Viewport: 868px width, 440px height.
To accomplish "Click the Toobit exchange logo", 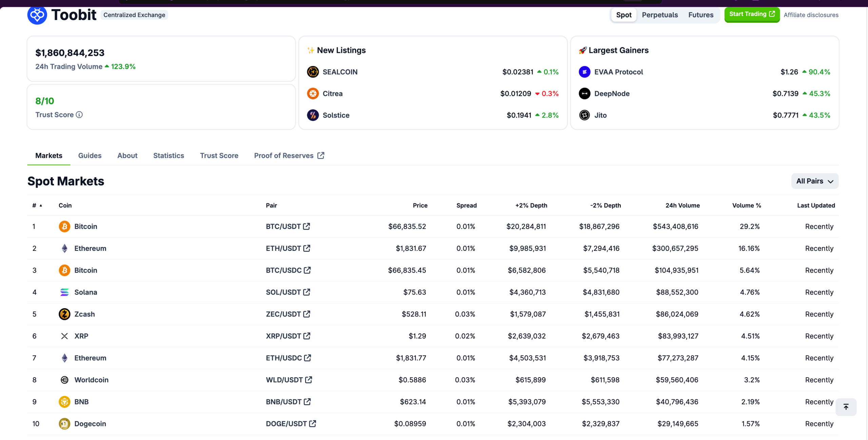I will [37, 15].
